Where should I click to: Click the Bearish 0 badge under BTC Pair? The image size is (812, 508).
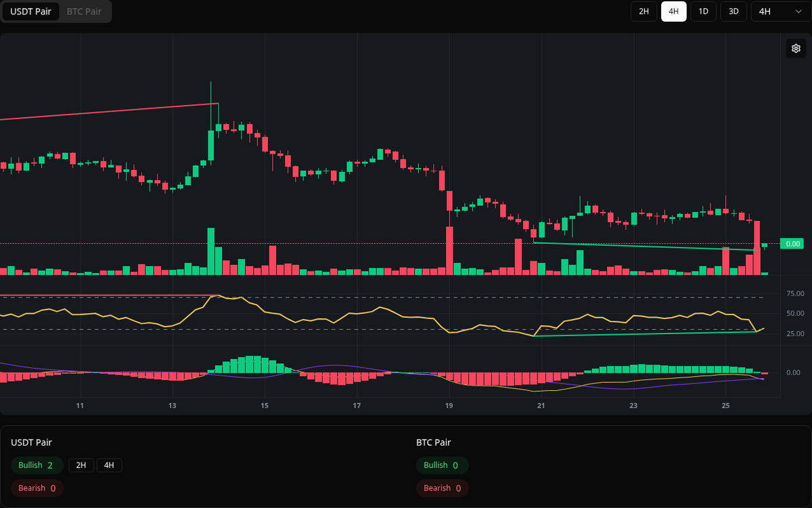442,488
